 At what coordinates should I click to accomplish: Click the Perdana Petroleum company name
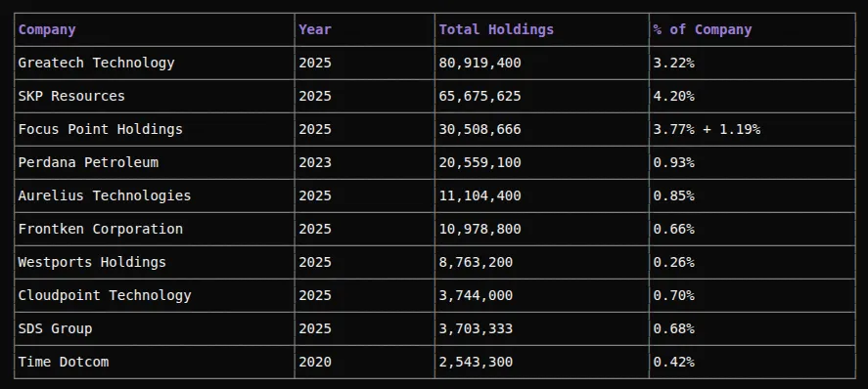[x=88, y=162]
